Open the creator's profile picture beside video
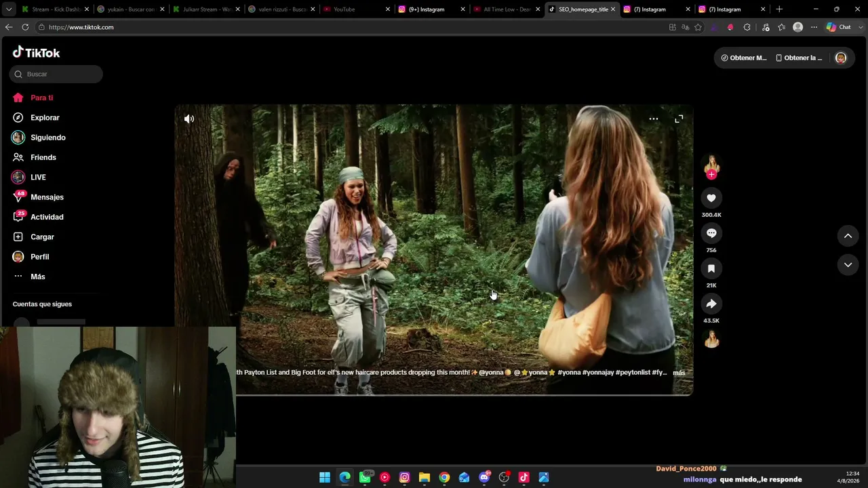Image resolution: width=868 pixels, height=488 pixels. point(711,165)
